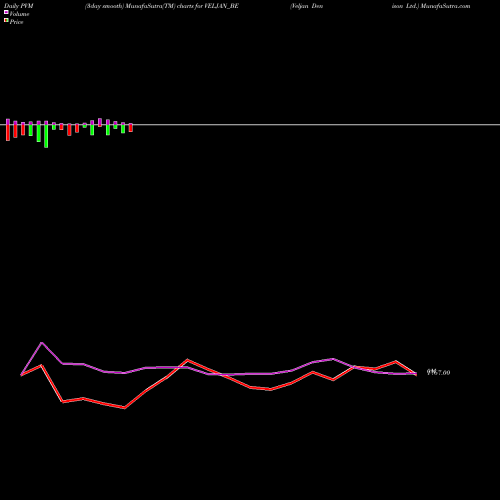Click the MunafaSutra.com watermark text
This screenshot has width=500, height=500.
(445, 6)
